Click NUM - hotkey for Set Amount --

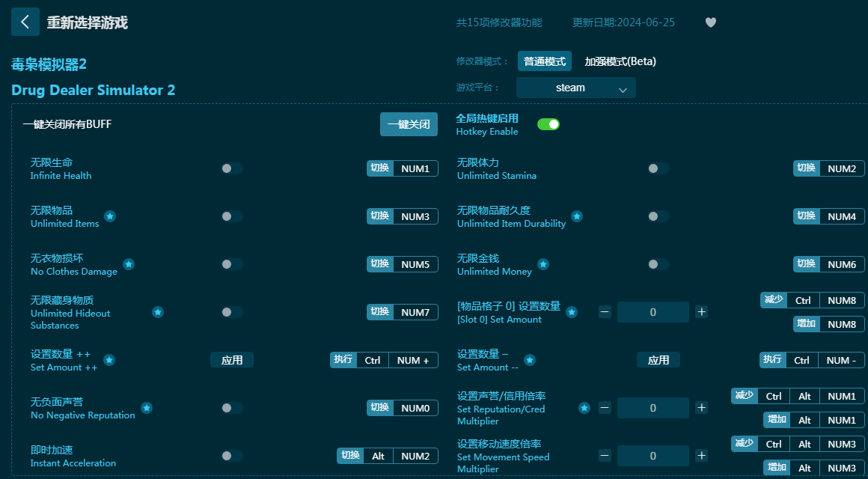pos(841,360)
